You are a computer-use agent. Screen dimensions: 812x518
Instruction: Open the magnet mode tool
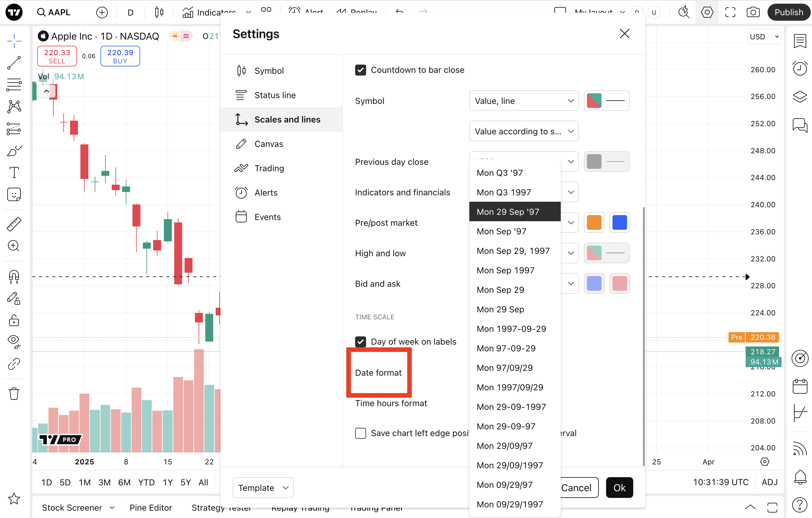coord(14,277)
